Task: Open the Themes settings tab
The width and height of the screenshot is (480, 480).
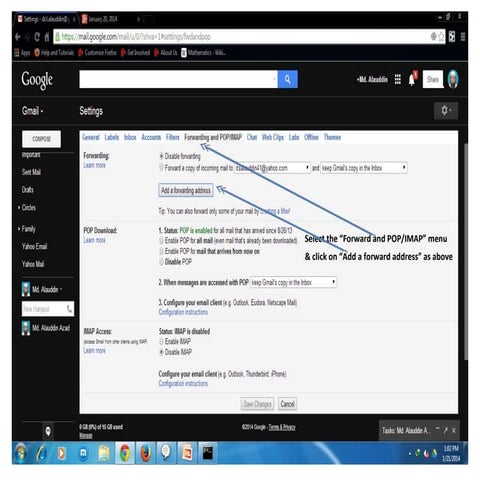Action: click(x=332, y=137)
